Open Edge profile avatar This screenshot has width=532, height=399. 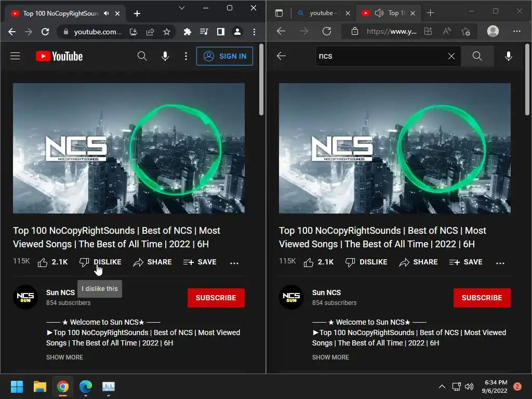point(493,31)
